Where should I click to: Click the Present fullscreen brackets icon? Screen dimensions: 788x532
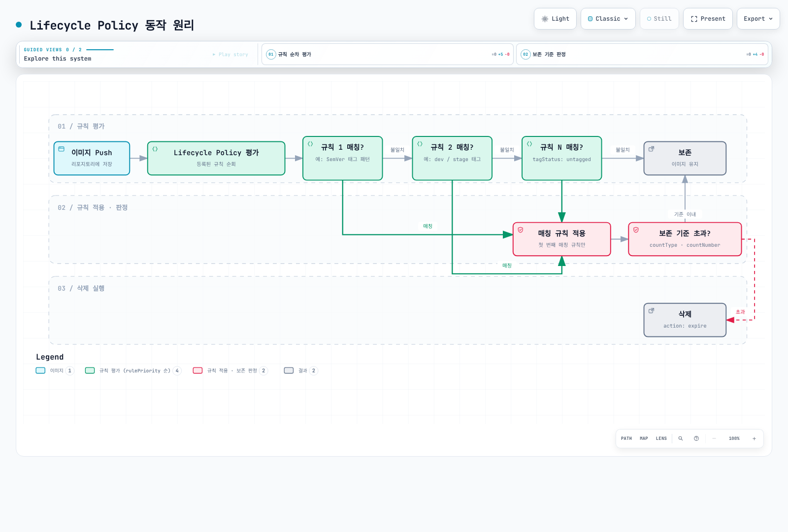click(x=694, y=19)
